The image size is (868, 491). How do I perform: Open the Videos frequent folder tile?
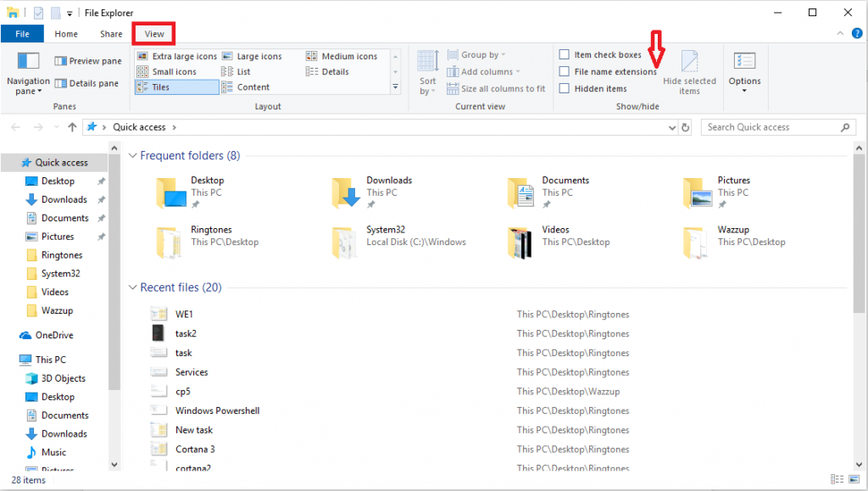[x=558, y=242]
